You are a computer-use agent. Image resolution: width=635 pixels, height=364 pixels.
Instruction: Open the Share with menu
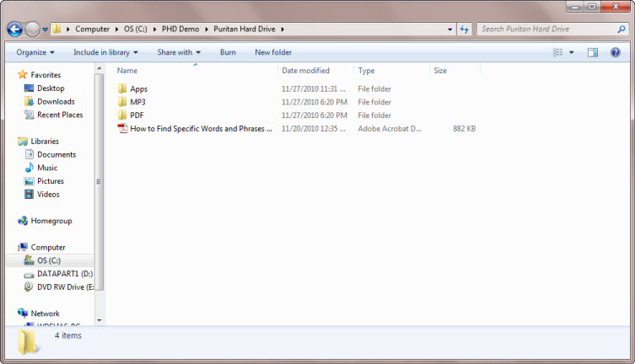[179, 52]
